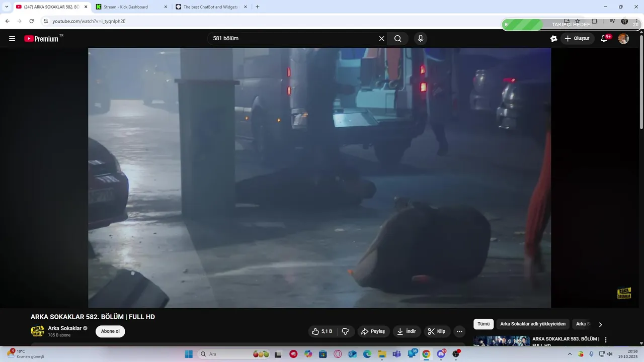Click the Chrome address bar URL
Image resolution: width=644 pixels, height=362 pixels.
(x=89, y=21)
